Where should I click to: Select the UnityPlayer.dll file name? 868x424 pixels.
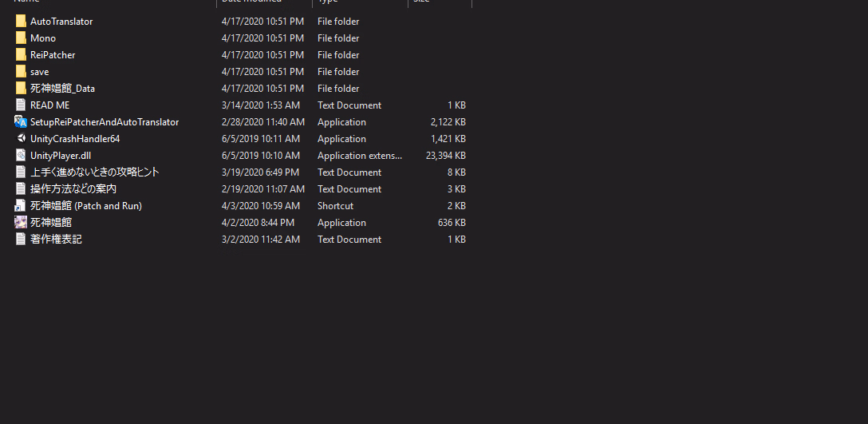pos(61,155)
